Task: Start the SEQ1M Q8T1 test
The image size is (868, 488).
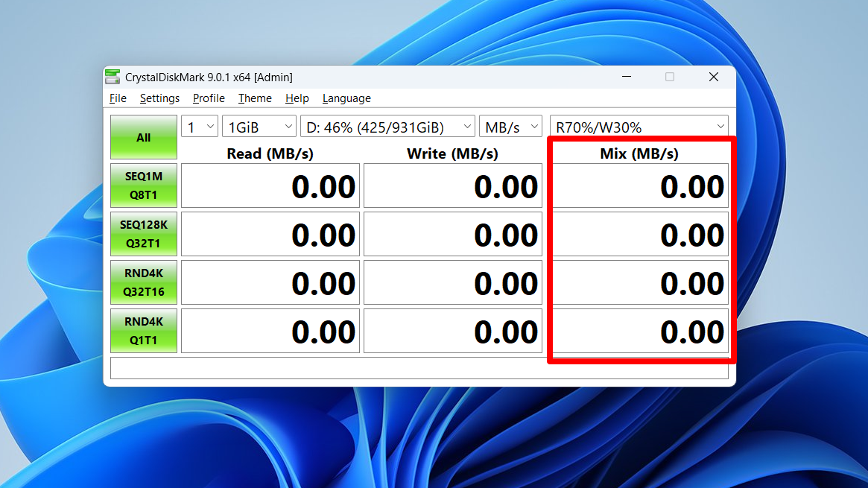Action: coord(143,186)
